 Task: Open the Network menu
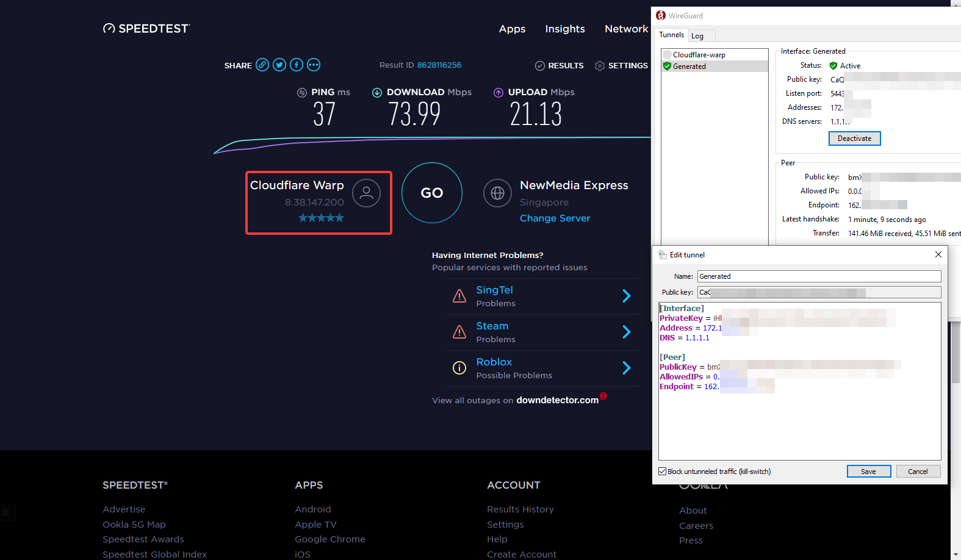[627, 29]
